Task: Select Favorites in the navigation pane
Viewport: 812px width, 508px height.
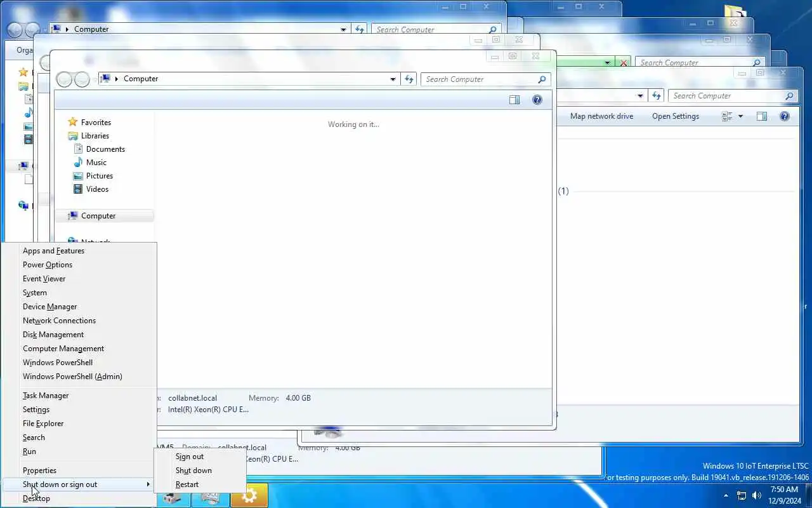Action: click(96, 122)
